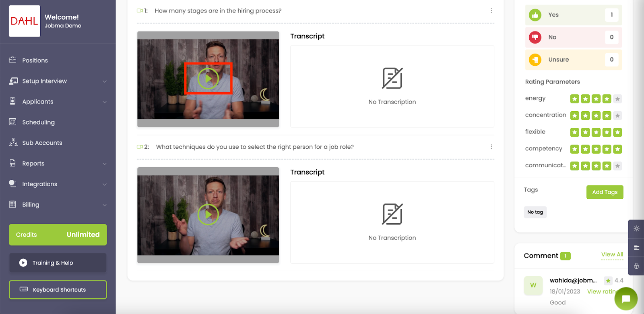Open Sub Accounts in the sidebar
The height and width of the screenshot is (314, 644).
tap(42, 143)
